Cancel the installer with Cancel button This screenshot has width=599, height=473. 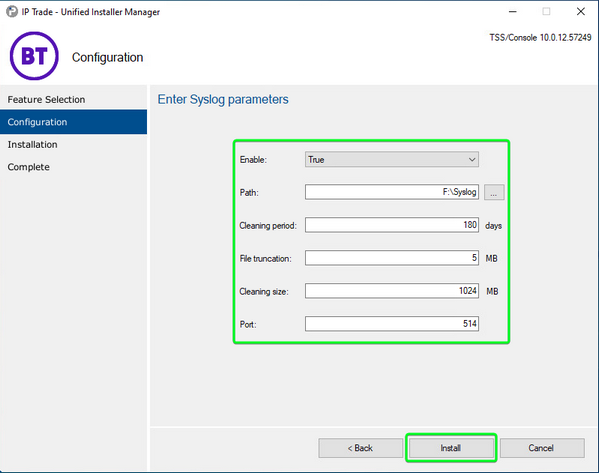pos(542,448)
